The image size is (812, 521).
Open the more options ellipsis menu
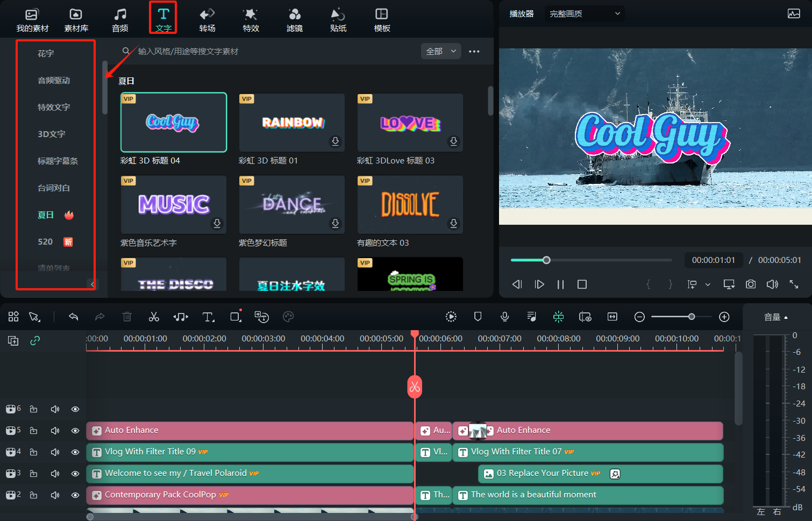click(474, 52)
